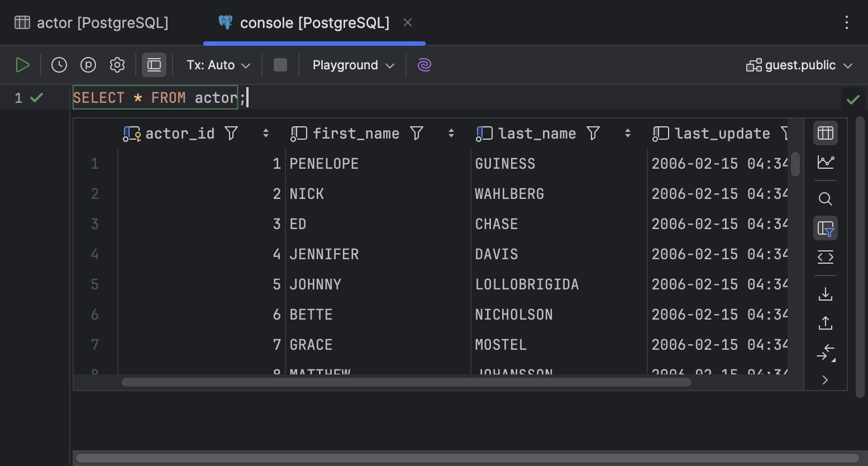Screen dimensions: 868x466
Task: Open the filter on the first_name column
Action: pyautogui.click(x=417, y=133)
